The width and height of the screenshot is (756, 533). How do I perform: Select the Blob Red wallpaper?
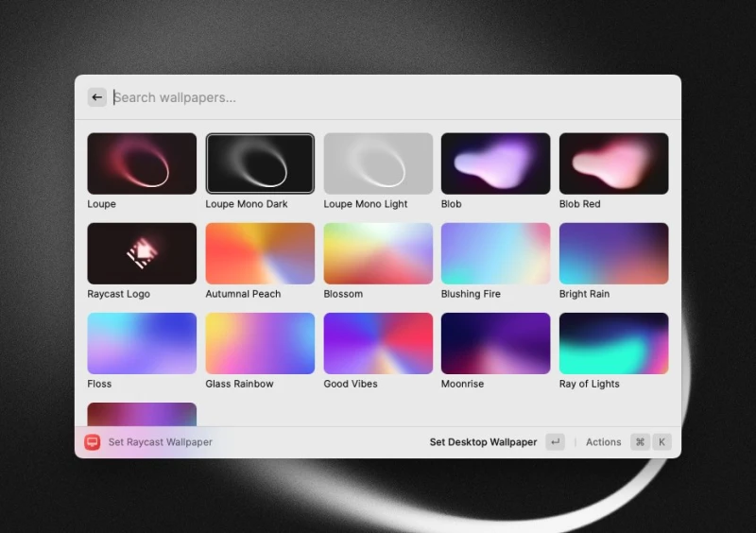pos(613,163)
